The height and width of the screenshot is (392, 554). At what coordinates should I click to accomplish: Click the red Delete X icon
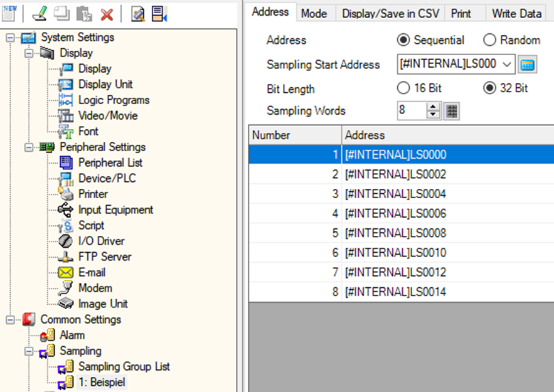click(x=107, y=14)
